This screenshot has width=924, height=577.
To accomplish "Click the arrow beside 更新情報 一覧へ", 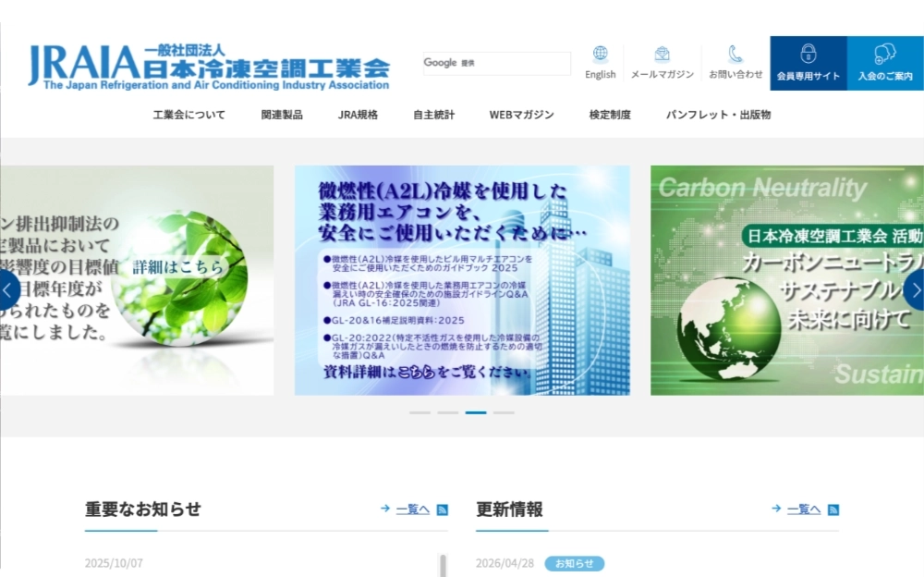I will pos(776,508).
